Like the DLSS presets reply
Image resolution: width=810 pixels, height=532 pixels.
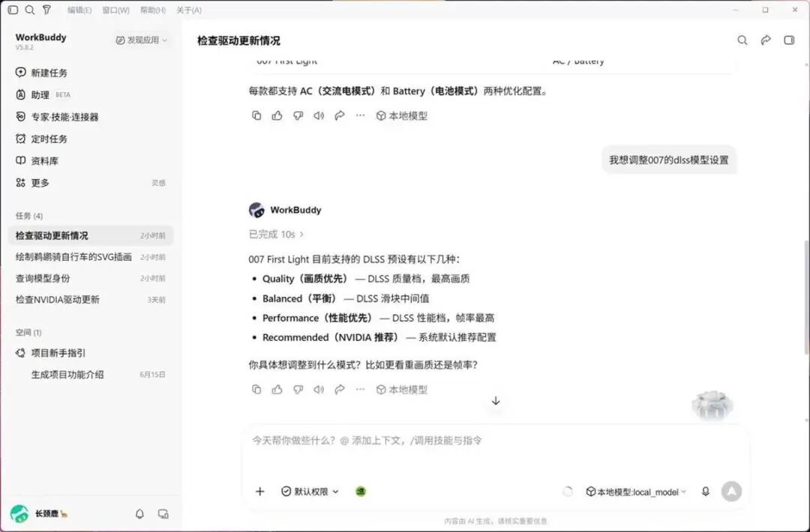click(277, 390)
